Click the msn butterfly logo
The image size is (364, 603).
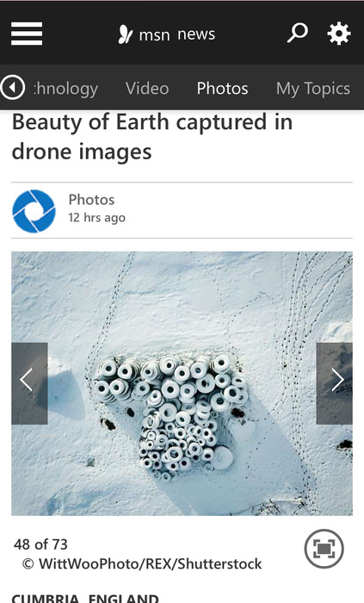(125, 34)
